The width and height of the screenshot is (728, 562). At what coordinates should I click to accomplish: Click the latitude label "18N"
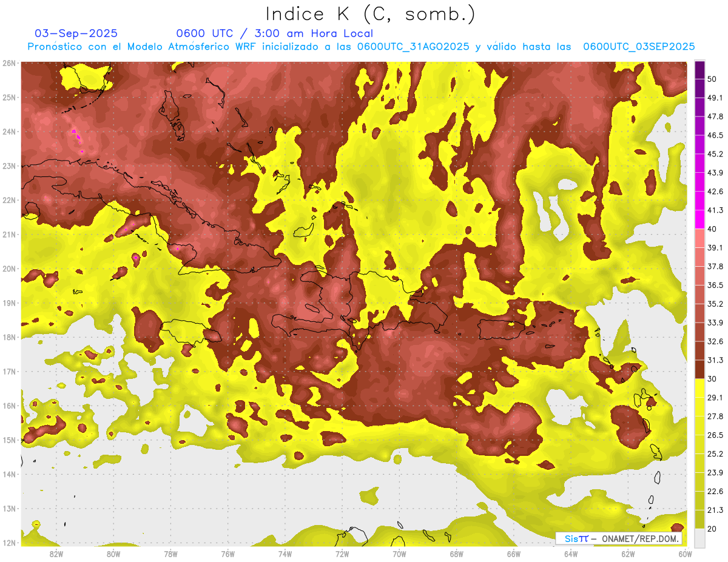click(x=9, y=337)
